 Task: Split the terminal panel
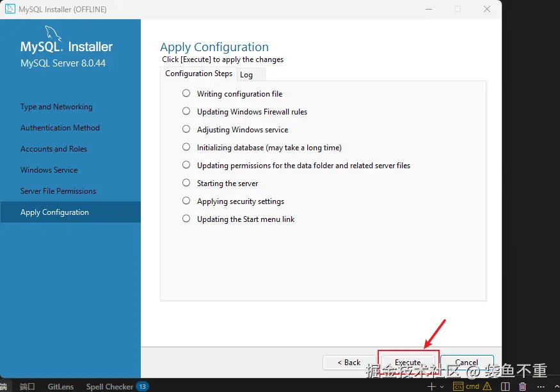[506, 387]
